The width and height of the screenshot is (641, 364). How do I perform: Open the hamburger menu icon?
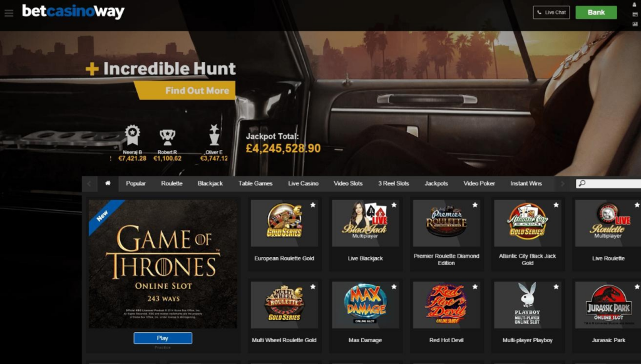(9, 13)
